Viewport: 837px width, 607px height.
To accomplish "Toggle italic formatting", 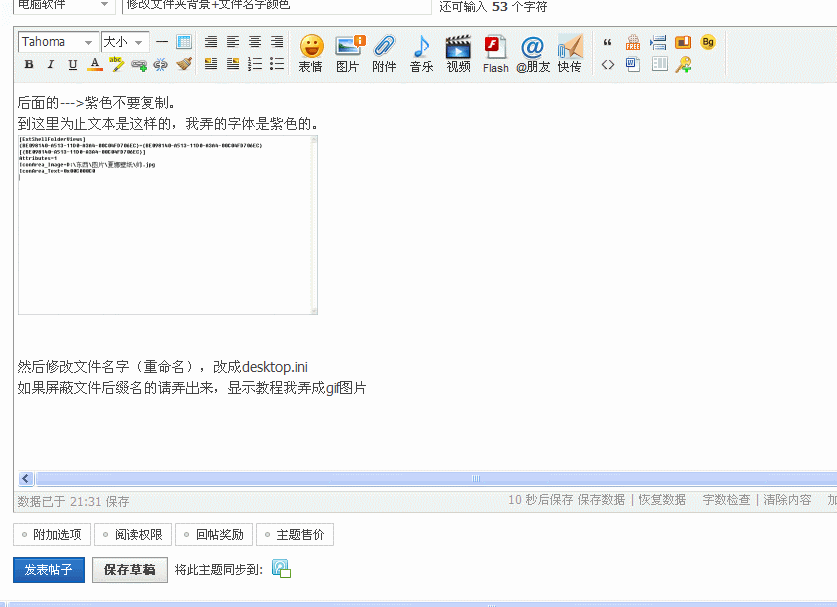I will (51, 65).
